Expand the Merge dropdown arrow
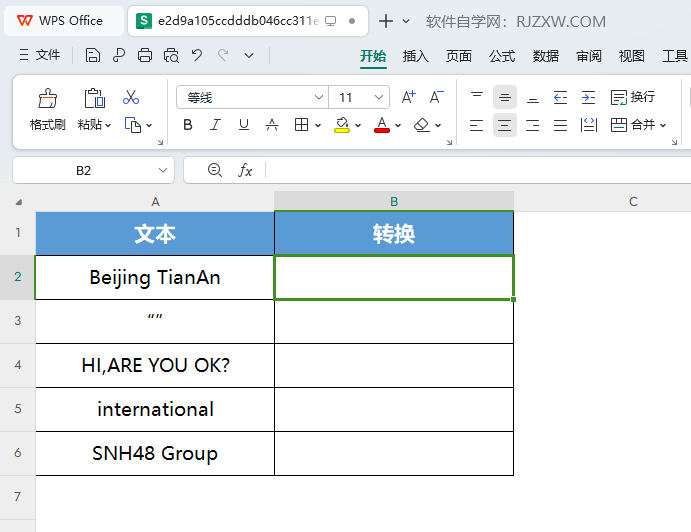 [x=663, y=126]
